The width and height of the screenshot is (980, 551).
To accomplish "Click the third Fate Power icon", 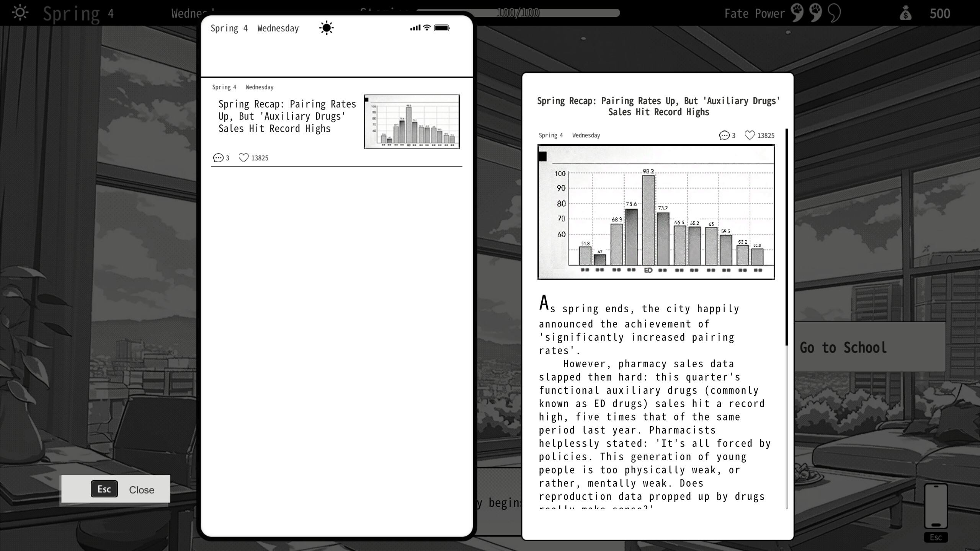I will (x=834, y=13).
